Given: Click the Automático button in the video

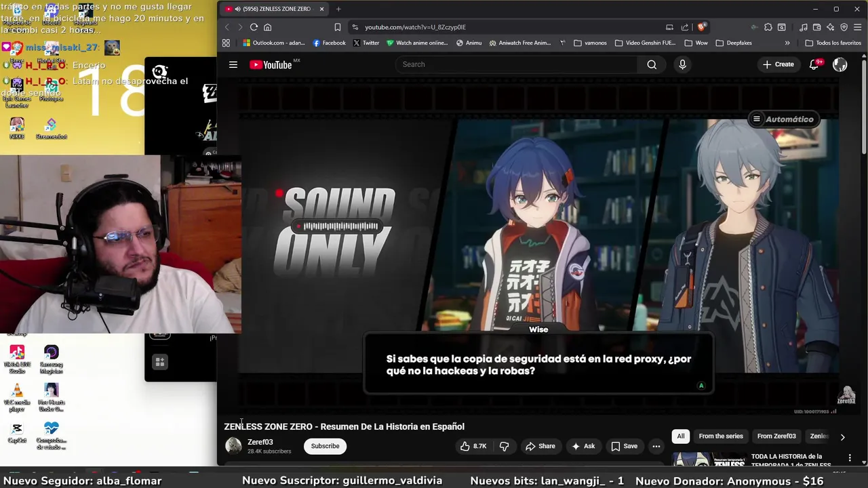Looking at the screenshot, I should [783, 119].
